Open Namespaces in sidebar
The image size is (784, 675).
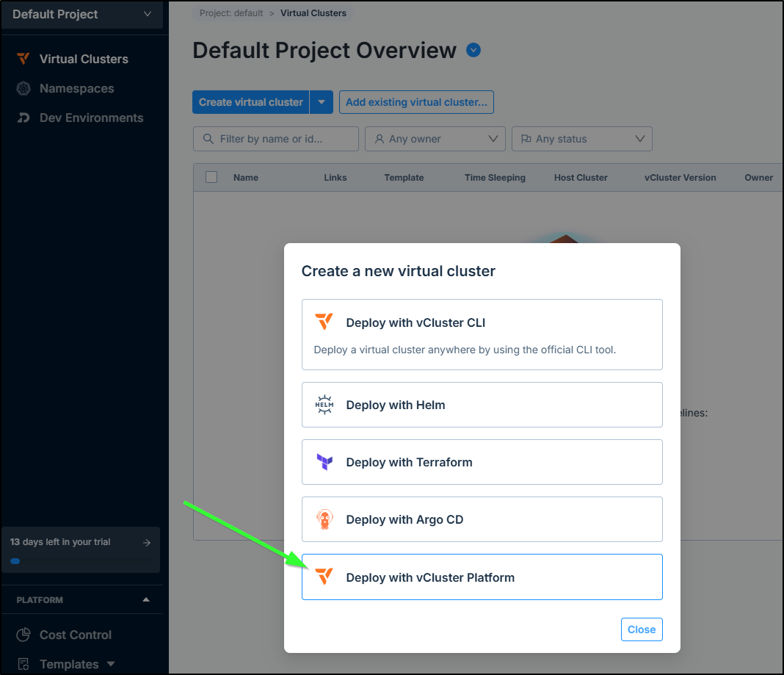(76, 89)
